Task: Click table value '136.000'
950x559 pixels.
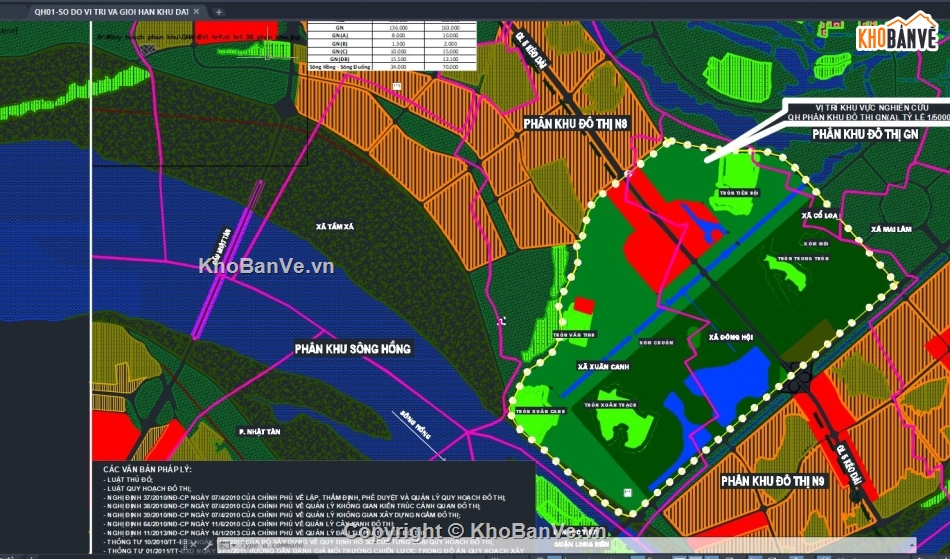Action: click(x=398, y=28)
